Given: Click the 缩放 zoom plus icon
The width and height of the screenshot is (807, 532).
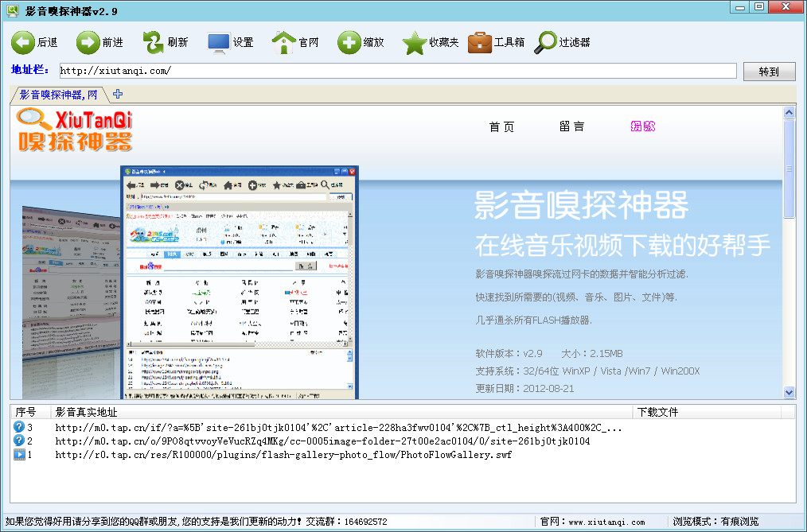Looking at the screenshot, I should 349,43.
